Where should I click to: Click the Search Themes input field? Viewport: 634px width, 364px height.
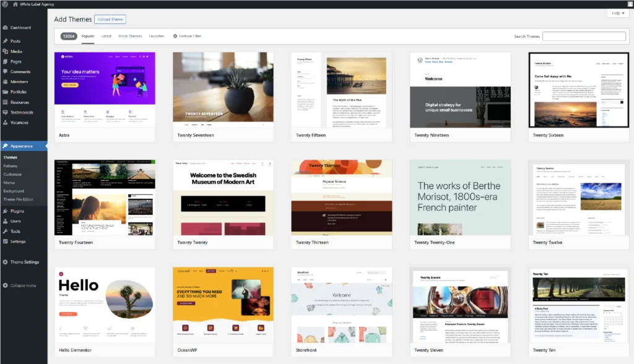[584, 37]
